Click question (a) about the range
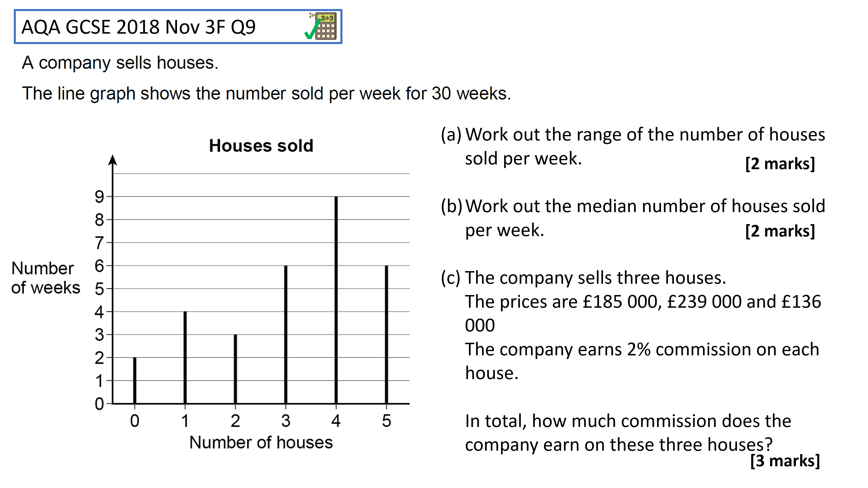The height and width of the screenshot is (488, 868). click(x=633, y=146)
